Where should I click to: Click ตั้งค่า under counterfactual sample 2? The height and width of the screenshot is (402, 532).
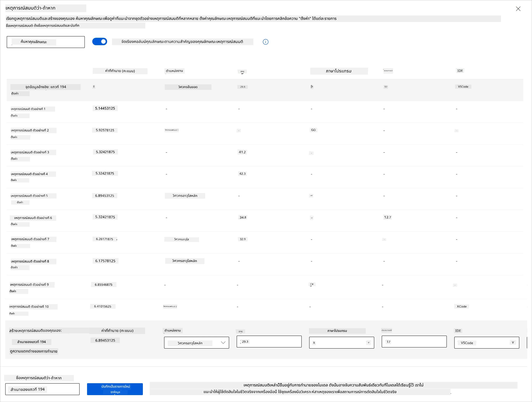(x=14, y=137)
